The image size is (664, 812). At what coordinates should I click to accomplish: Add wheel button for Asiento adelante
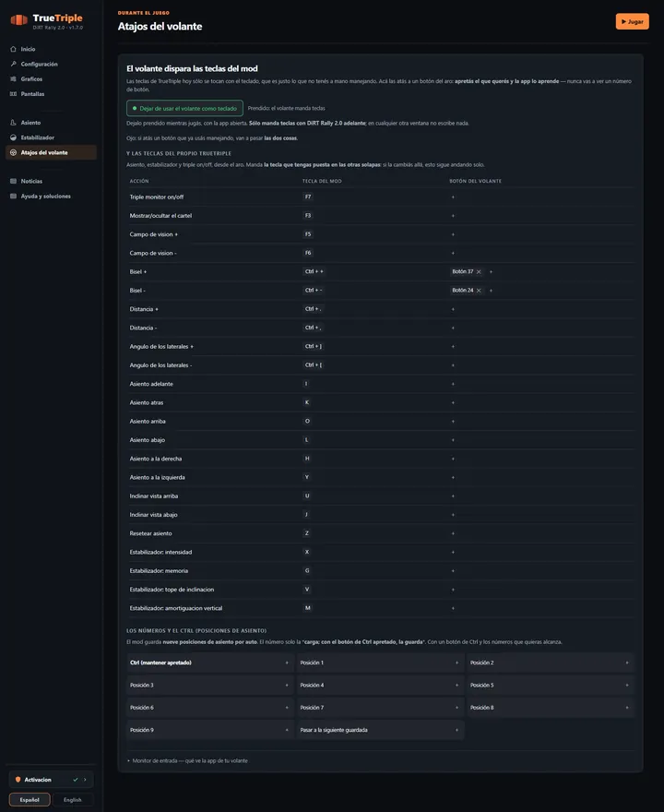(x=453, y=384)
